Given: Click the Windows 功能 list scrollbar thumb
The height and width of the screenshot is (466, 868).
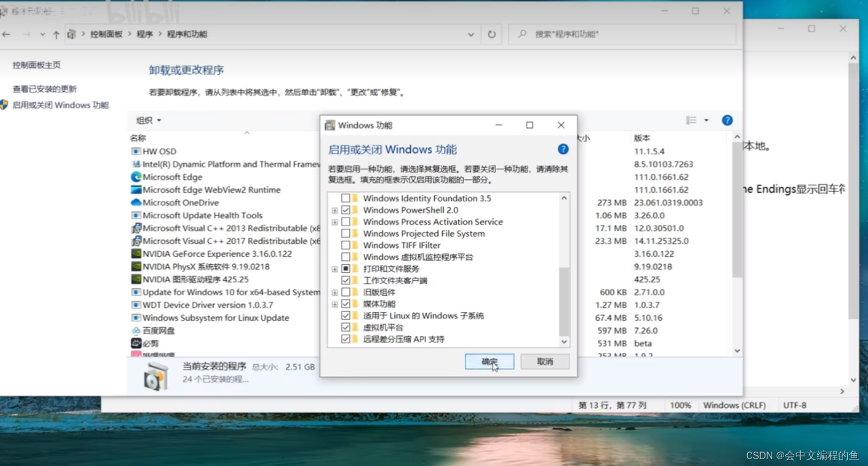Looking at the screenshot, I should [564, 302].
